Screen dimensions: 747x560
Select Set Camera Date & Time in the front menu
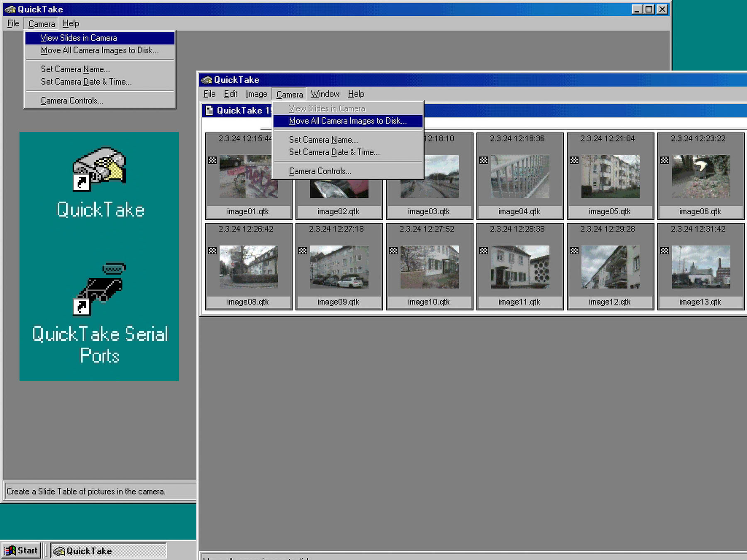[x=348, y=152]
